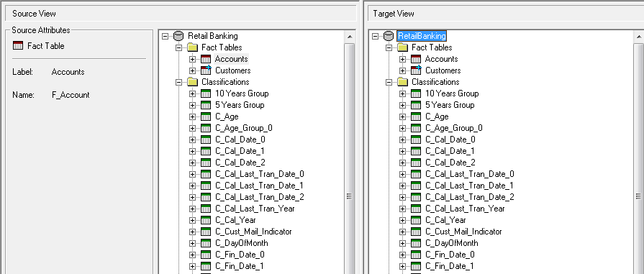Click the C_Age table icon in source tree

click(206, 117)
